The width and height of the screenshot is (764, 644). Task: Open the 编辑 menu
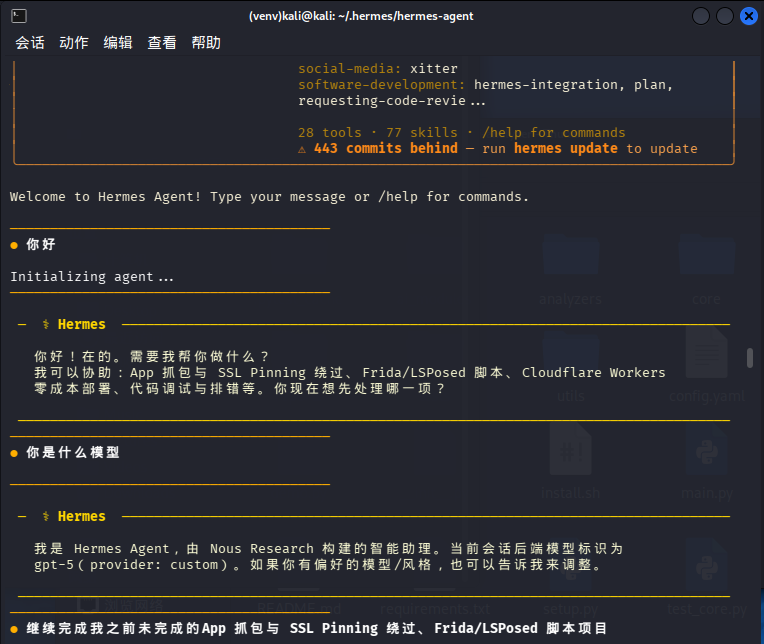point(118,43)
